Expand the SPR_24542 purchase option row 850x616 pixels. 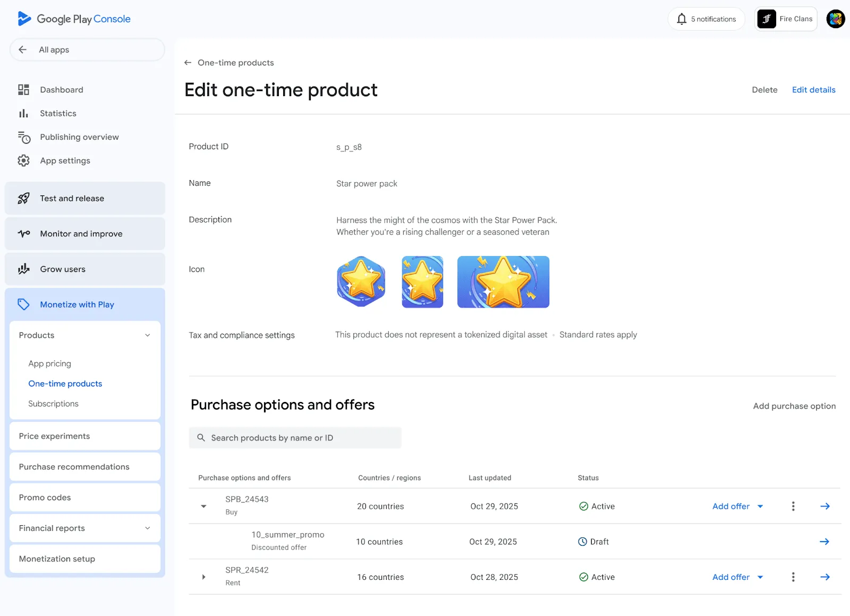pos(203,577)
